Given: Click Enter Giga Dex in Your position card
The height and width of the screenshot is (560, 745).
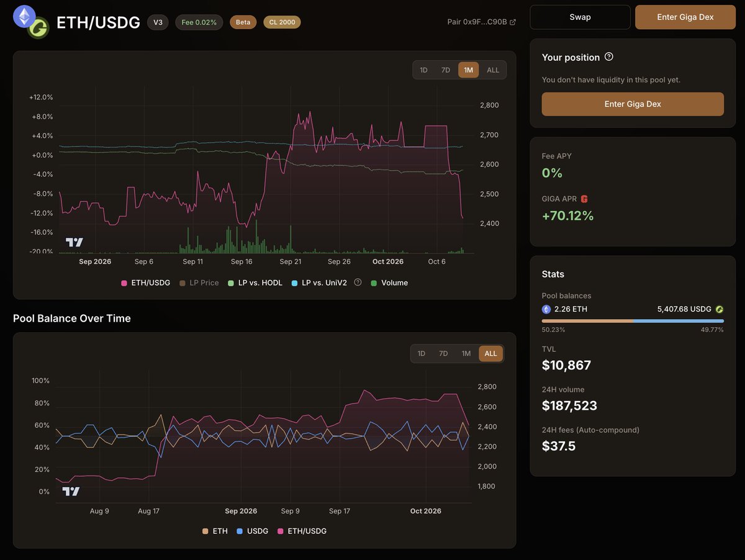Looking at the screenshot, I should (x=633, y=104).
